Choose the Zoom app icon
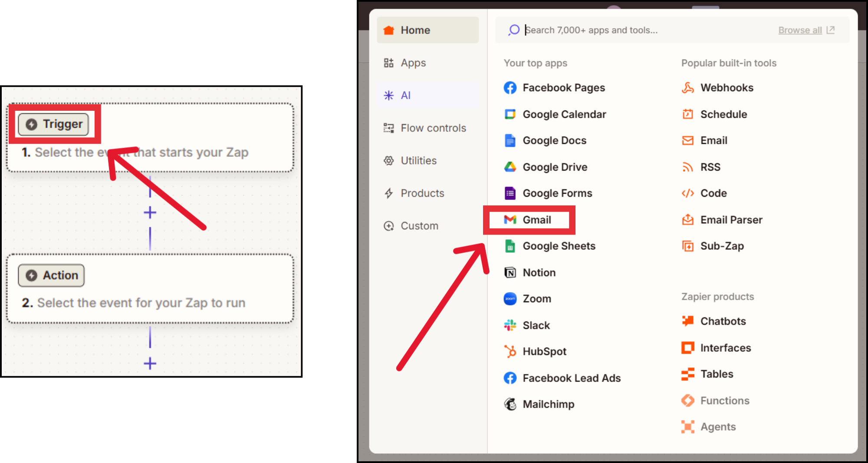Screen dimensions: 868x463 510,299
